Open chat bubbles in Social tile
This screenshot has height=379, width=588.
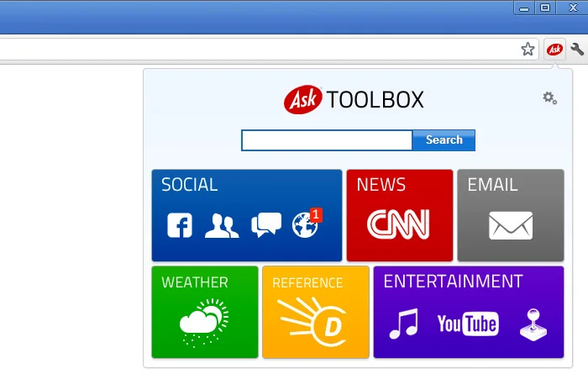[266, 224]
